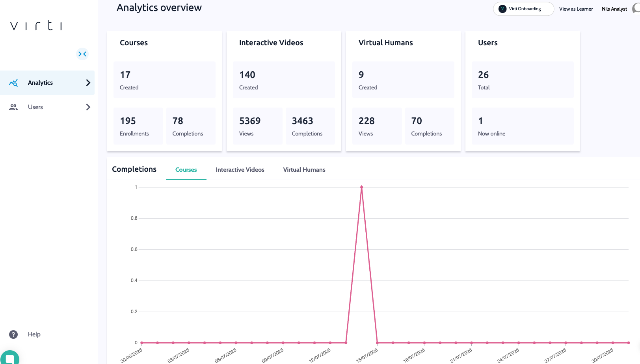Collapse the sidebar with the arrows icon

coord(82,54)
